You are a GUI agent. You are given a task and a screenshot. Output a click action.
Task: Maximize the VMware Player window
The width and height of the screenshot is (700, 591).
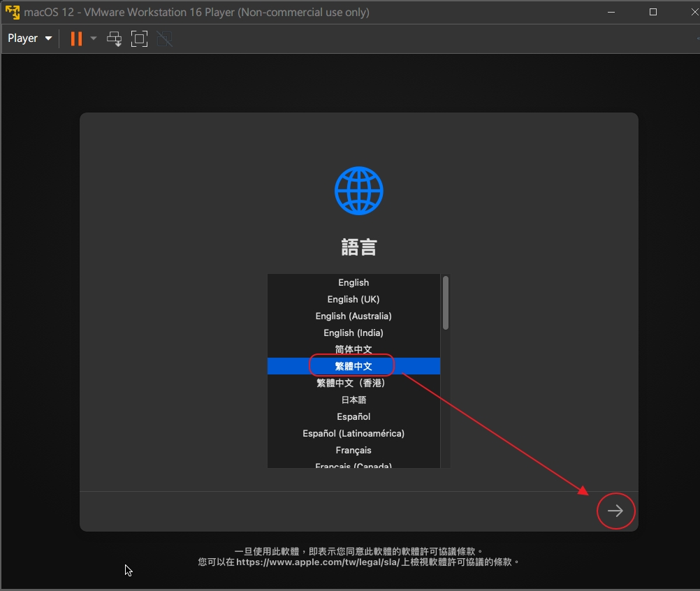tap(652, 12)
